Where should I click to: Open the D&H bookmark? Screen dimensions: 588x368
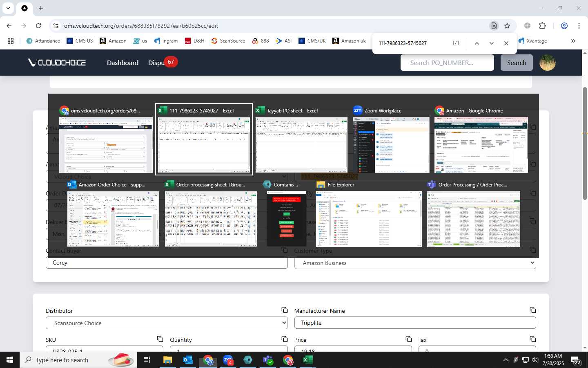[194, 41]
